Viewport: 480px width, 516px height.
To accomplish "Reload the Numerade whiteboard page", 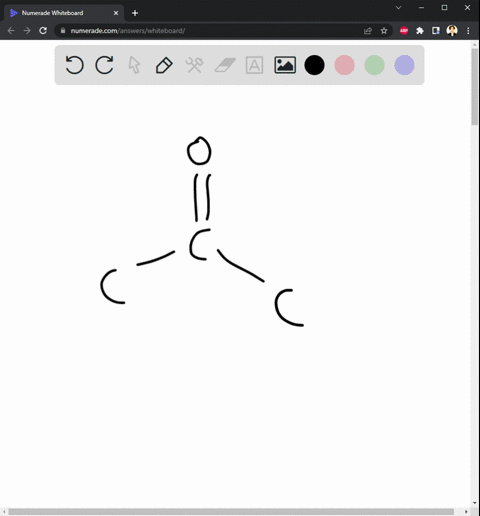I will pyautogui.click(x=43, y=31).
